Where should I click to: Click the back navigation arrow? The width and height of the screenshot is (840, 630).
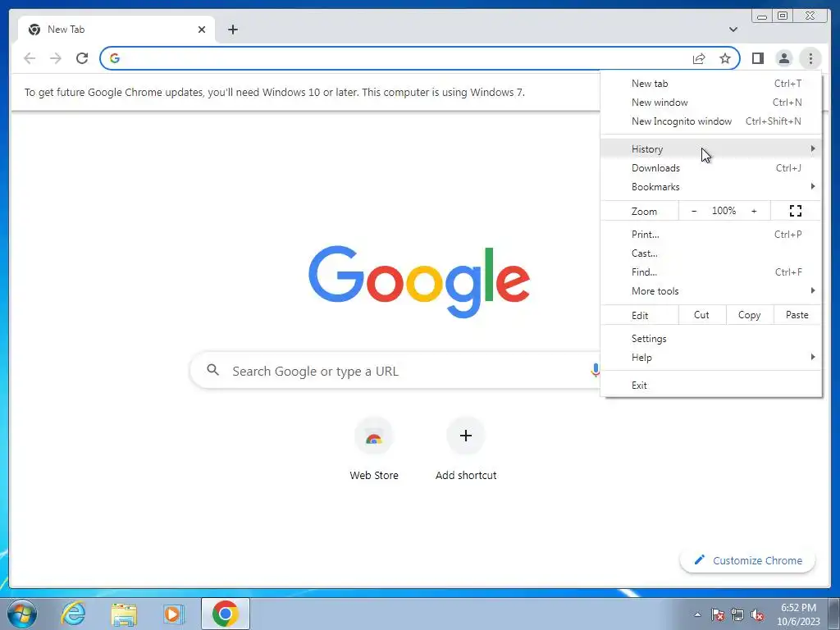coord(30,58)
